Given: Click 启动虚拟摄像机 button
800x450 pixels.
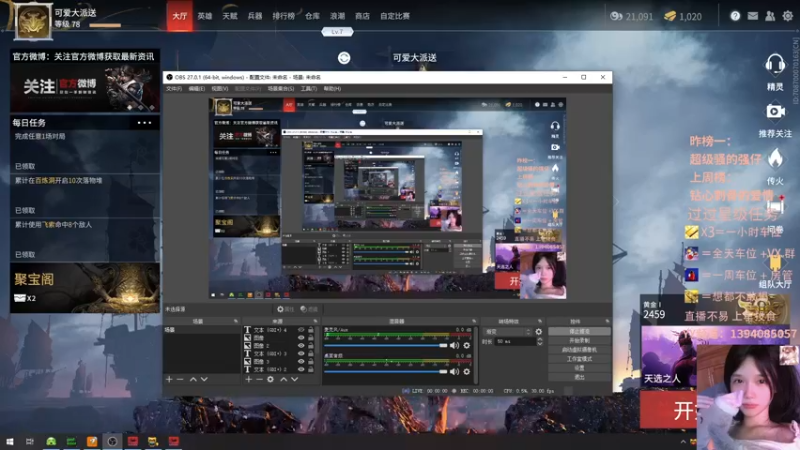Looking at the screenshot, I should (579, 350).
